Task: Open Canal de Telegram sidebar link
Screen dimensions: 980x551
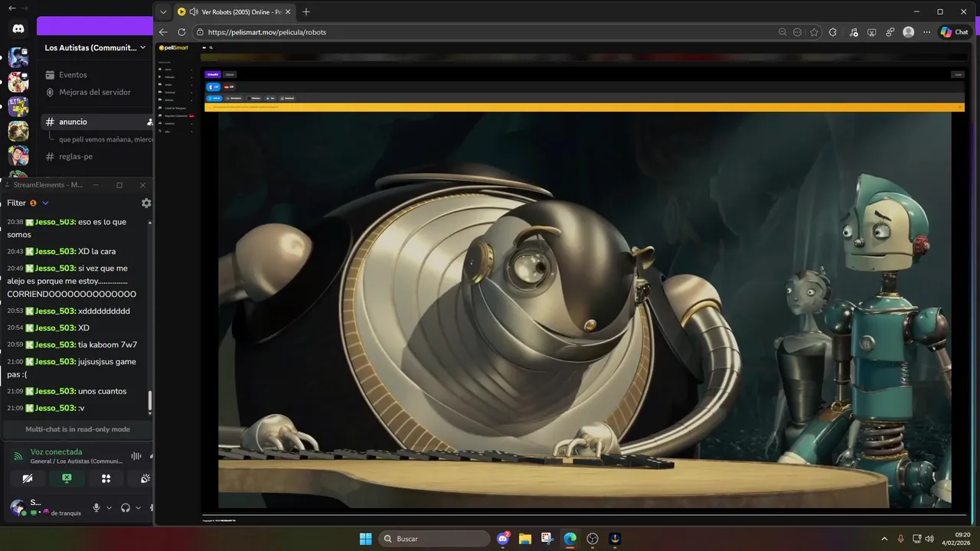Action: [176, 108]
